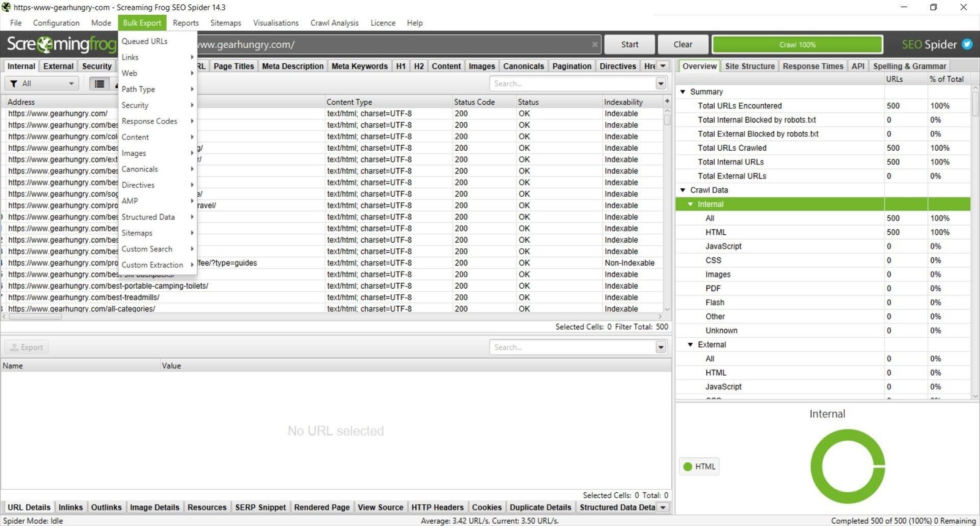Open the lower pane search dropdown arrow

pyautogui.click(x=661, y=347)
